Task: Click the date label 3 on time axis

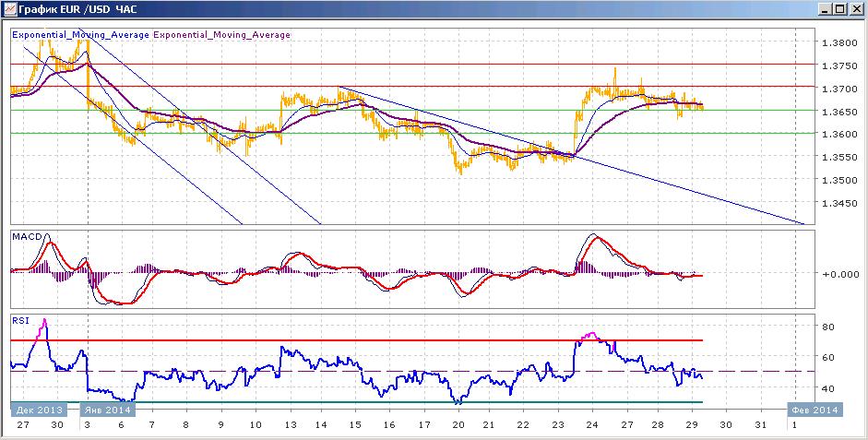Action: point(89,424)
